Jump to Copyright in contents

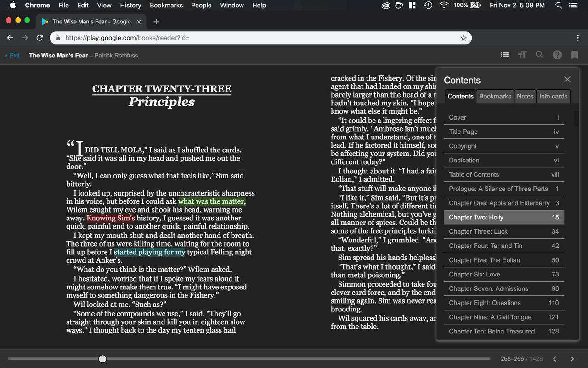tap(504, 146)
